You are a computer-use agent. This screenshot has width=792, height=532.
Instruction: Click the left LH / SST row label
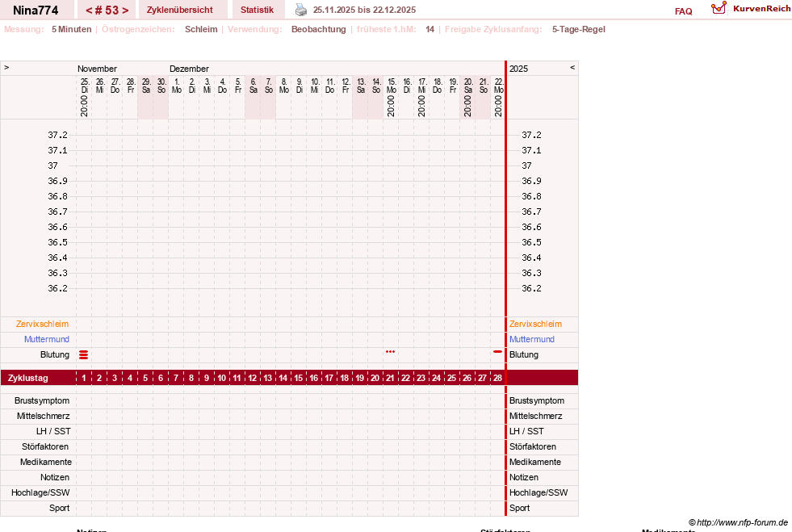point(53,431)
